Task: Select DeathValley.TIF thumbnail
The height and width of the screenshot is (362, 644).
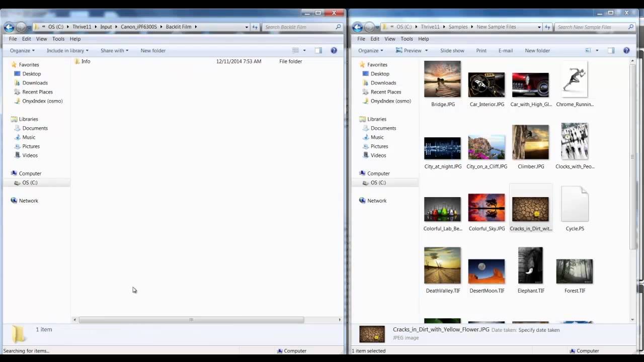Action: tap(442, 265)
